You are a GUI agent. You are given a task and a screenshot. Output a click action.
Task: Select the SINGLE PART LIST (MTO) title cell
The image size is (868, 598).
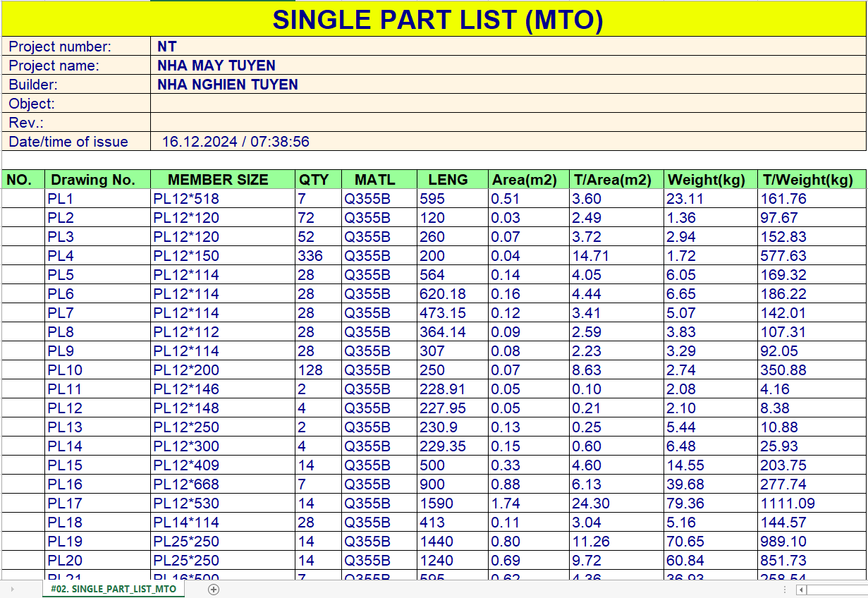pyautogui.click(x=434, y=19)
